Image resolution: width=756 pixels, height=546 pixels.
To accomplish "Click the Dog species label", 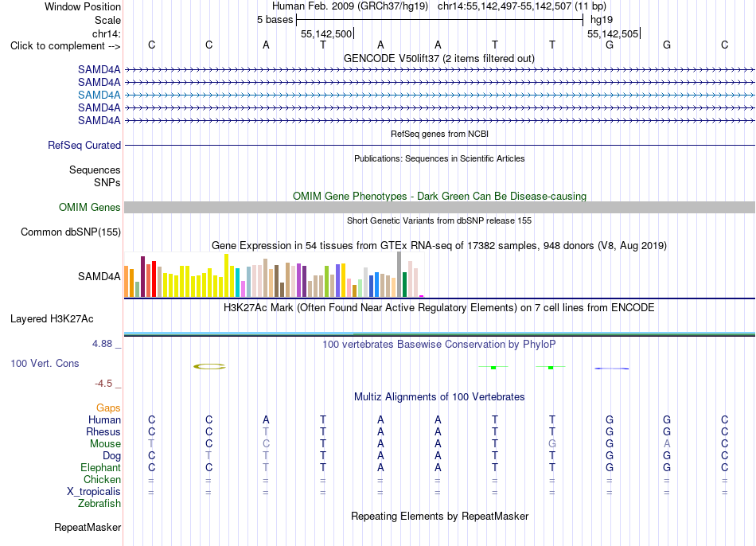I will click(112, 456).
